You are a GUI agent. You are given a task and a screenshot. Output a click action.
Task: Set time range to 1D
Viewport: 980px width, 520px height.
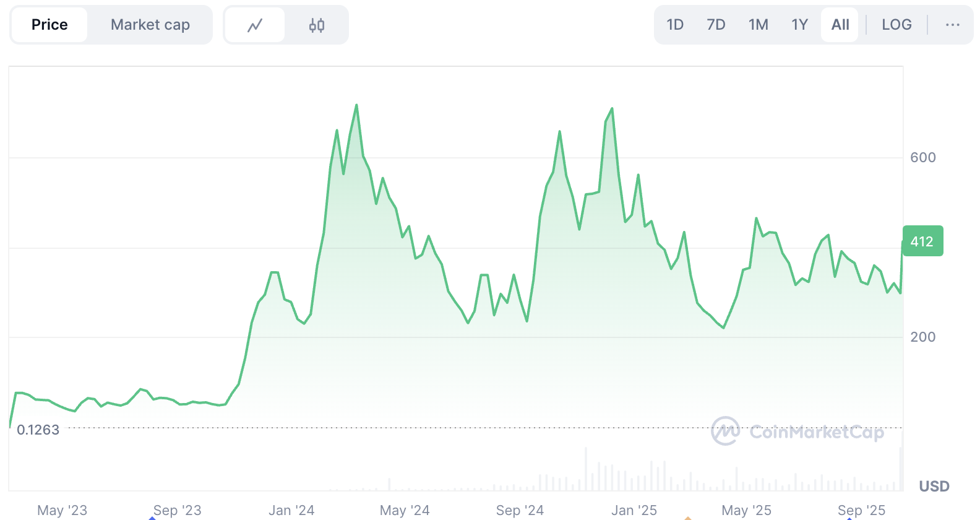(675, 25)
